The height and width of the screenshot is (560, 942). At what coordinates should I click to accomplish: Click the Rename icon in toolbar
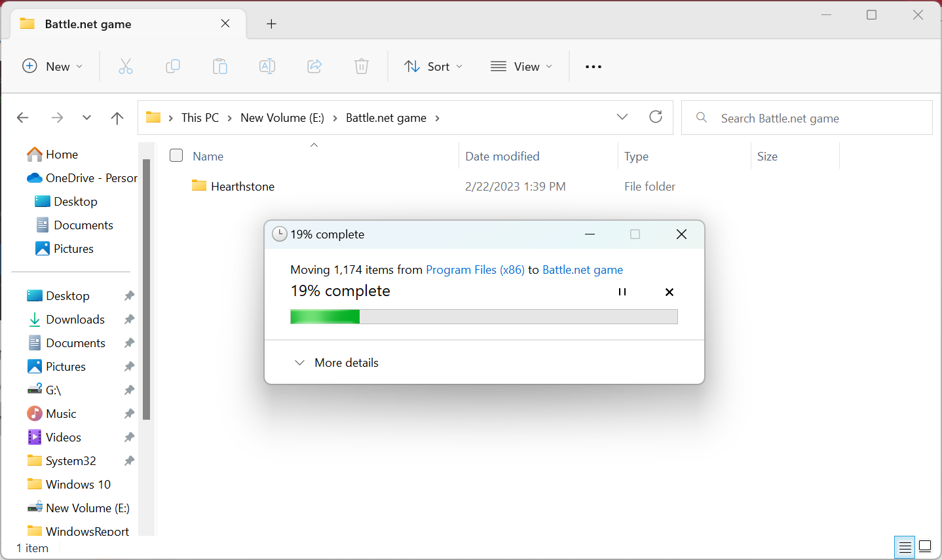point(267,66)
